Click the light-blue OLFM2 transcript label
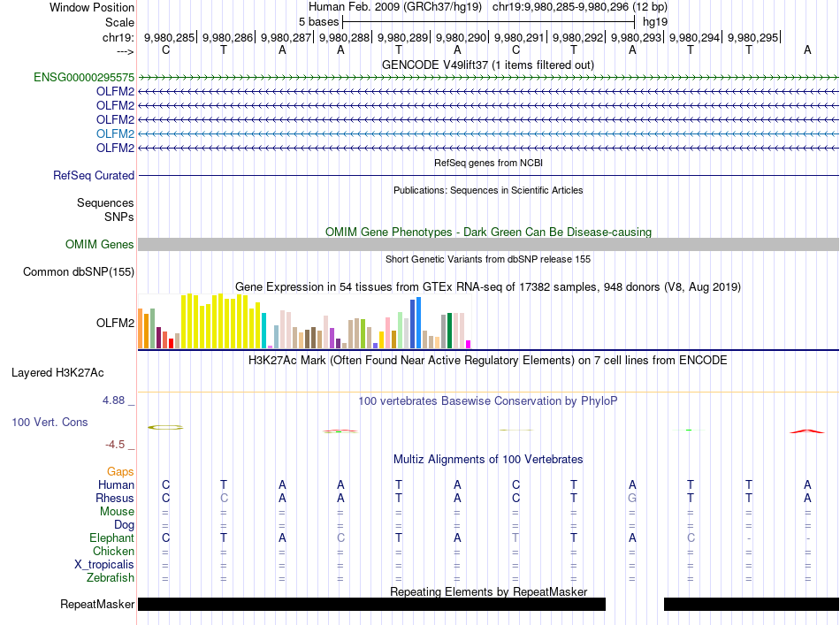Image resolution: width=840 pixels, height=625 pixels. click(115, 133)
